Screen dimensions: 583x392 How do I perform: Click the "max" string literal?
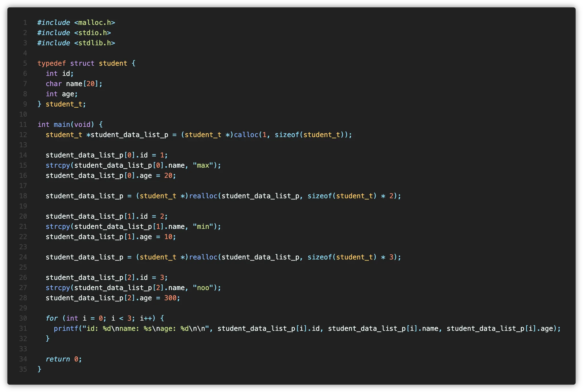203,165
